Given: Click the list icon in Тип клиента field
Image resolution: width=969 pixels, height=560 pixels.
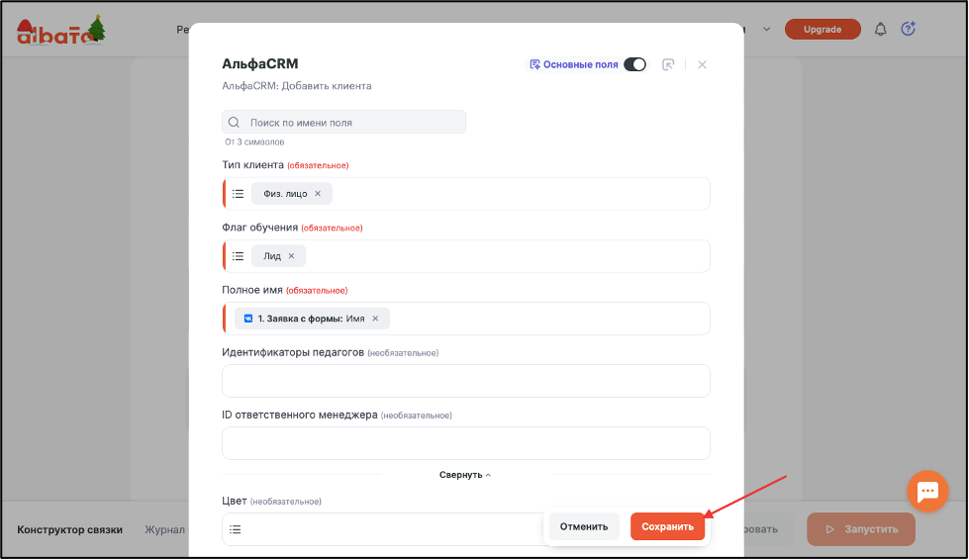Looking at the screenshot, I should point(238,194).
